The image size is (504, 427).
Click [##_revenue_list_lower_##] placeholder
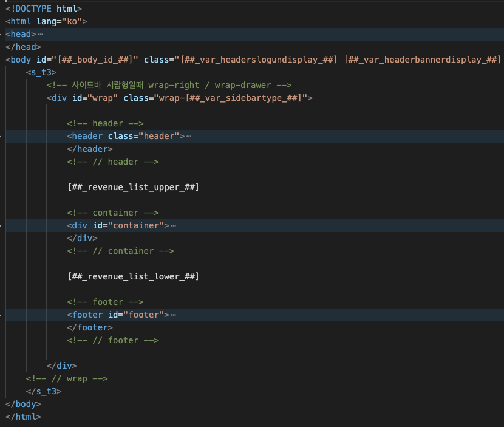134,276
